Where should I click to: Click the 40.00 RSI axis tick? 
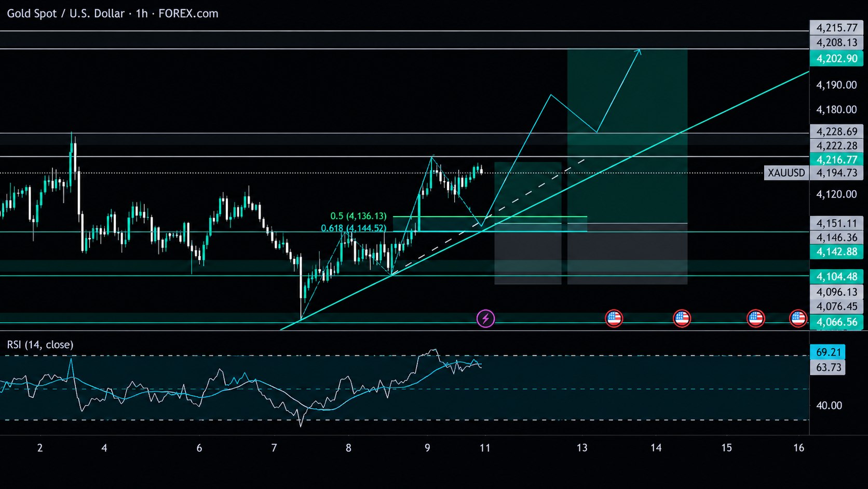829,405
